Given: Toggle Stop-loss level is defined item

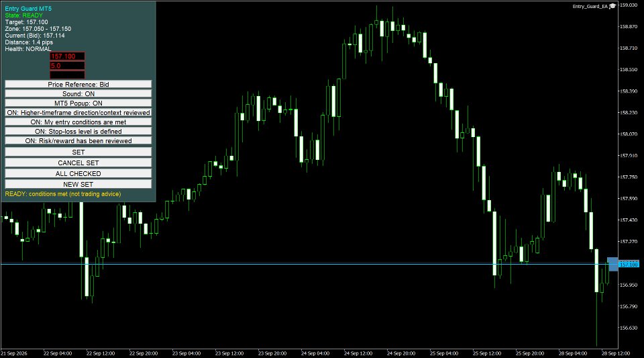Looking at the screenshot, I should [78, 132].
